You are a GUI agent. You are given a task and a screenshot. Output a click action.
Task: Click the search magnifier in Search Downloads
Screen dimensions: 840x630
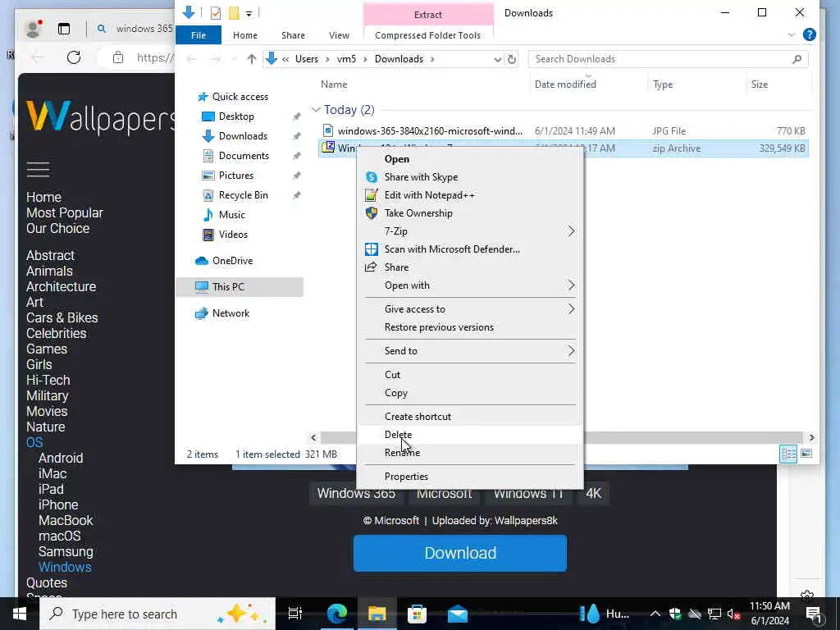coord(797,59)
